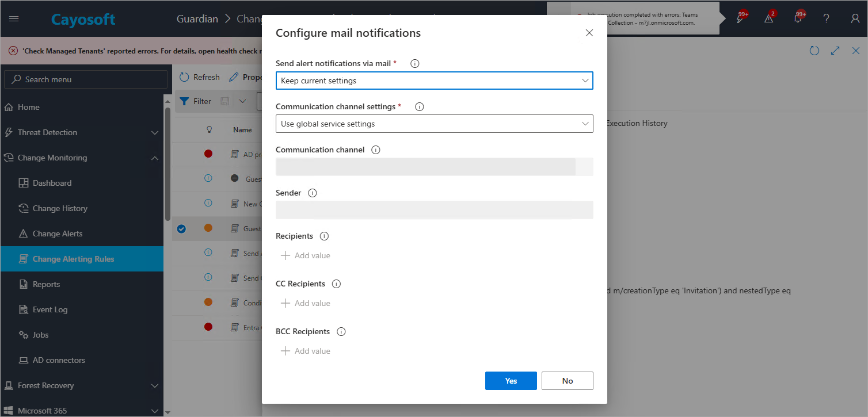Image resolution: width=868 pixels, height=417 pixels.
Task: Click info icon next to Sender
Action: pyautogui.click(x=313, y=193)
